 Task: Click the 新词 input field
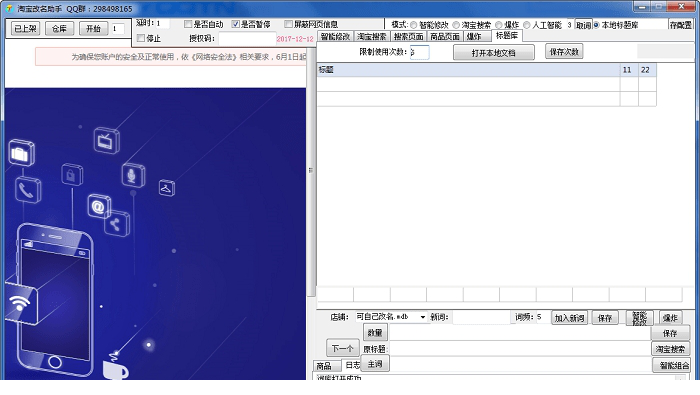coord(480,317)
